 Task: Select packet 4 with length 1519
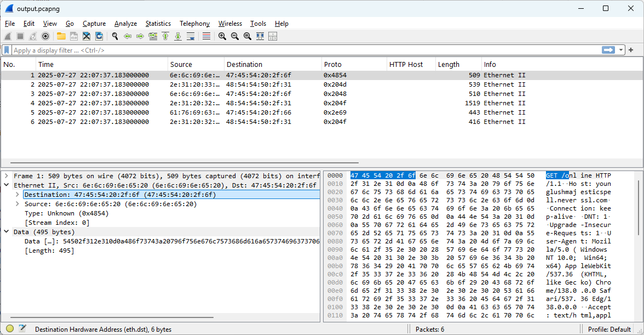(x=322, y=103)
